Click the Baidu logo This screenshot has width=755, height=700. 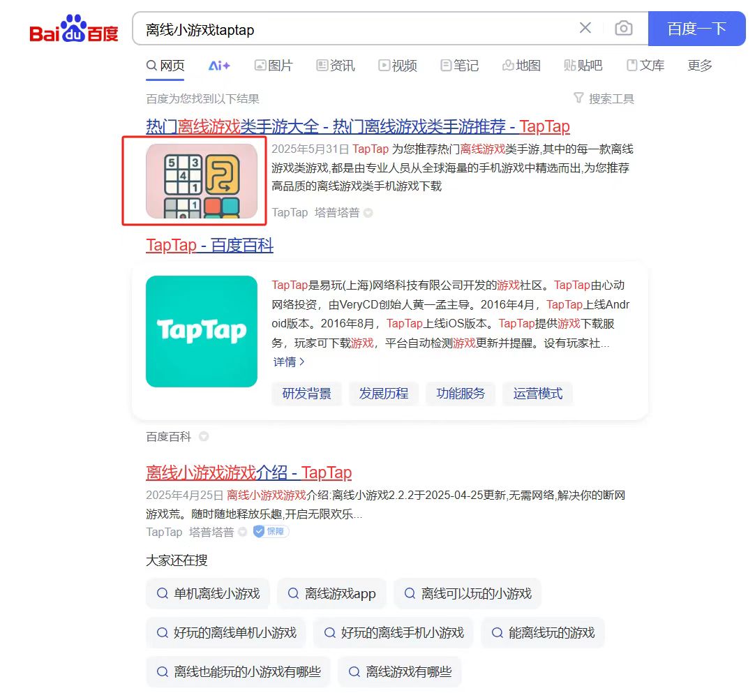pos(74,29)
